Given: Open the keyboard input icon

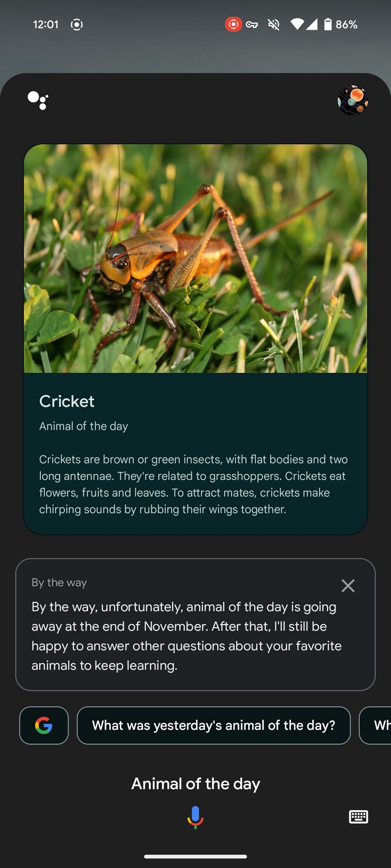Looking at the screenshot, I should tap(358, 816).
